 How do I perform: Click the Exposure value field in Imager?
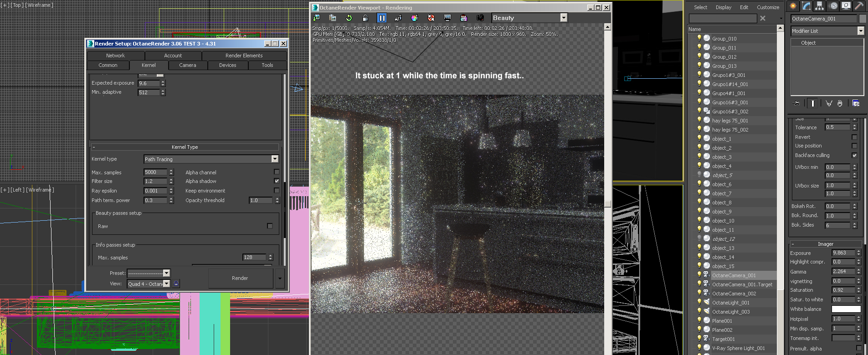844,253
